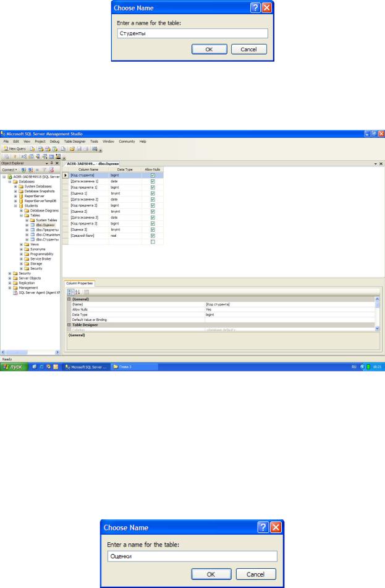Image resolution: width=385 pixels, height=588 pixels.
Task: Click the Disconnect icon in Object Explorer toolbar
Action: pyautogui.click(x=30, y=170)
